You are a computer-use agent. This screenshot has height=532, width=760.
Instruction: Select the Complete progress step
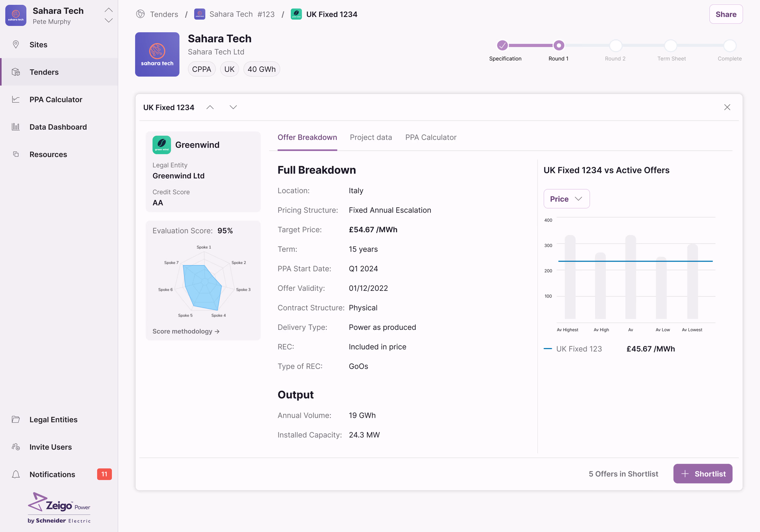(x=730, y=46)
